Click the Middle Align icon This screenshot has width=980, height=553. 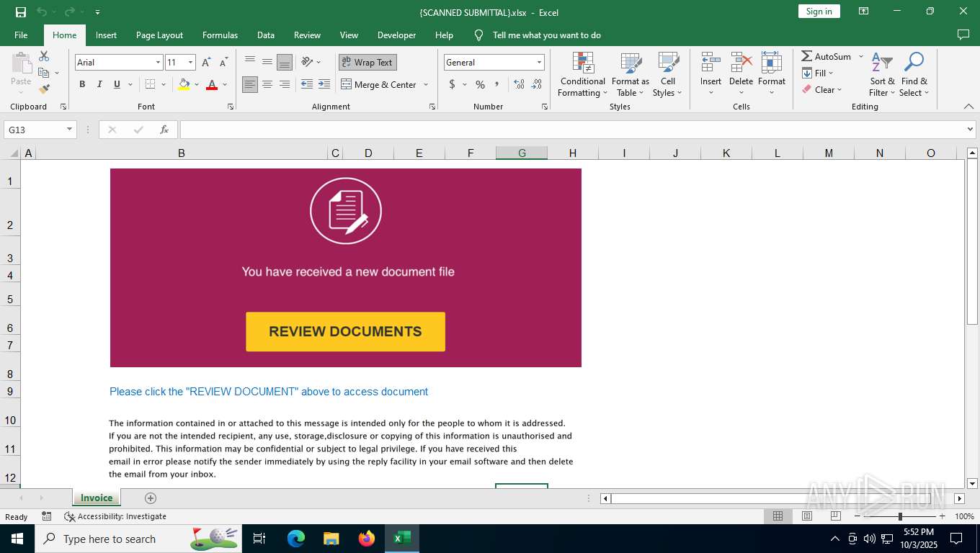coord(267,62)
